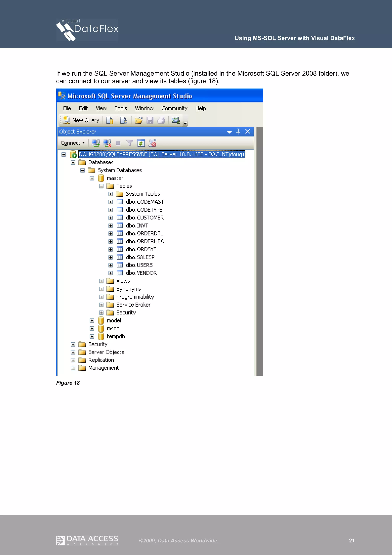
Task: Expand the tempdb database
Action: coord(92,336)
